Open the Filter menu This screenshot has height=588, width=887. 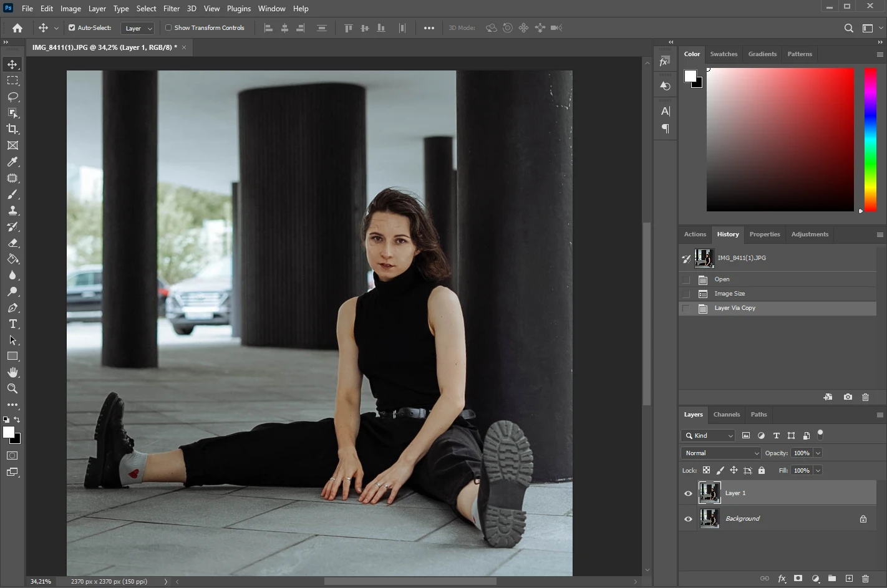coord(172,9)
